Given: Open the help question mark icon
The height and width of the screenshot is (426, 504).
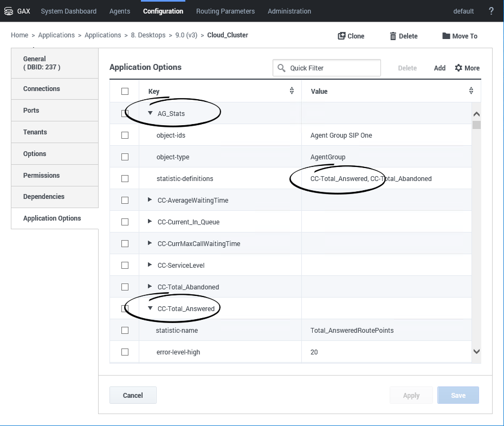Looking at the screenshot, I should (491, 11).
